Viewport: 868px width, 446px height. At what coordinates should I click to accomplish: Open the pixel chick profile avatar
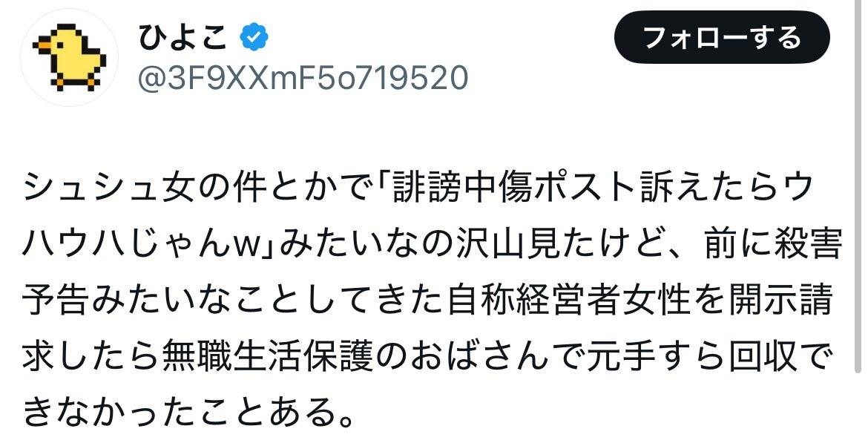coord(69,57)
